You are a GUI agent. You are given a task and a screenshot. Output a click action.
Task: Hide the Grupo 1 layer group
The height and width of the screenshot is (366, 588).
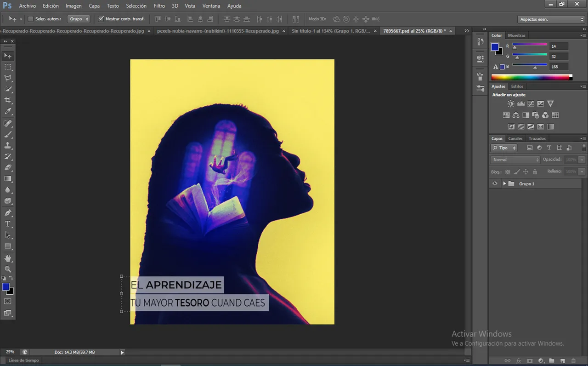click(495, 184)
